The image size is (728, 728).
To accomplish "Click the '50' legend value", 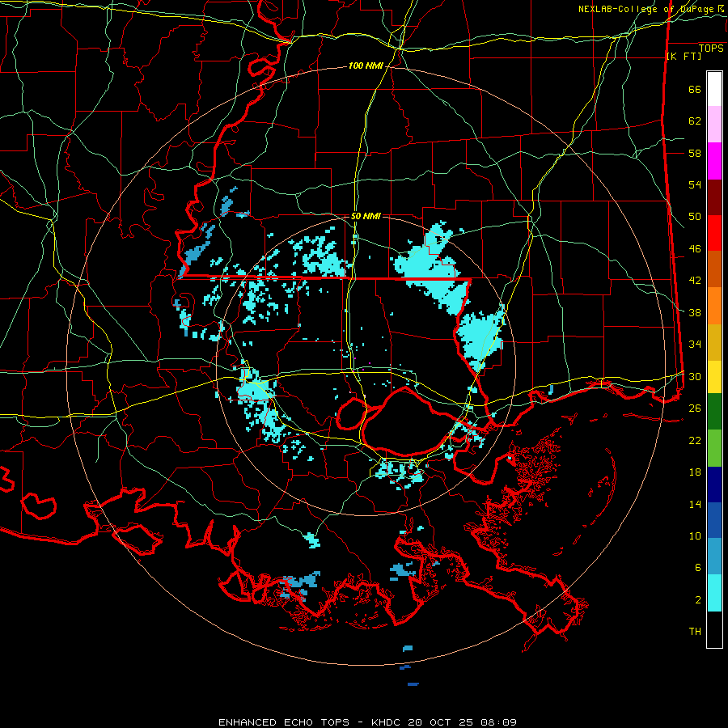I will tap(695, 217).
